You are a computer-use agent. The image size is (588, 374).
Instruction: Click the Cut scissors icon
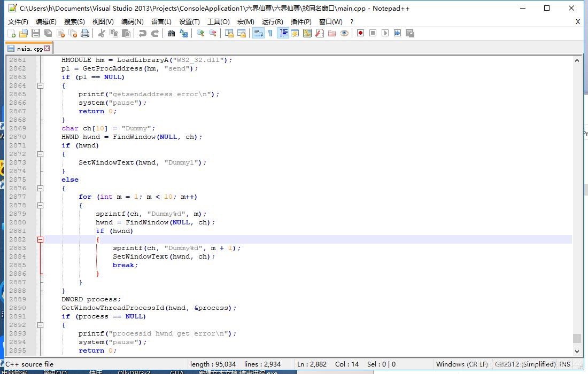coord(101,33)
